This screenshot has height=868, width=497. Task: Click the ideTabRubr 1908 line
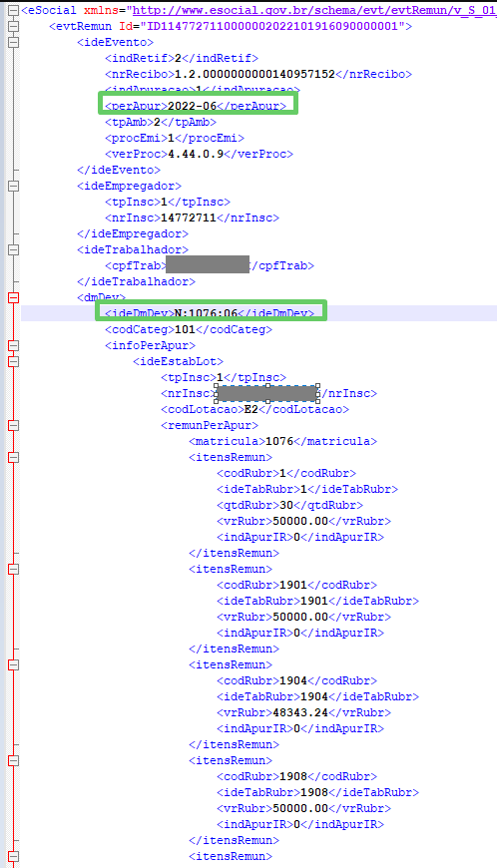point(317,793)
